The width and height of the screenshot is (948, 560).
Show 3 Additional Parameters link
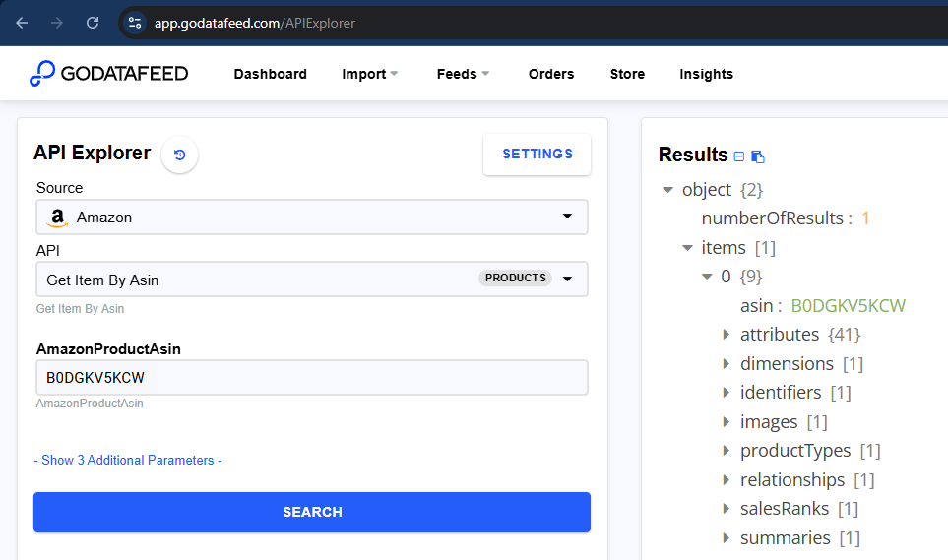128,461
